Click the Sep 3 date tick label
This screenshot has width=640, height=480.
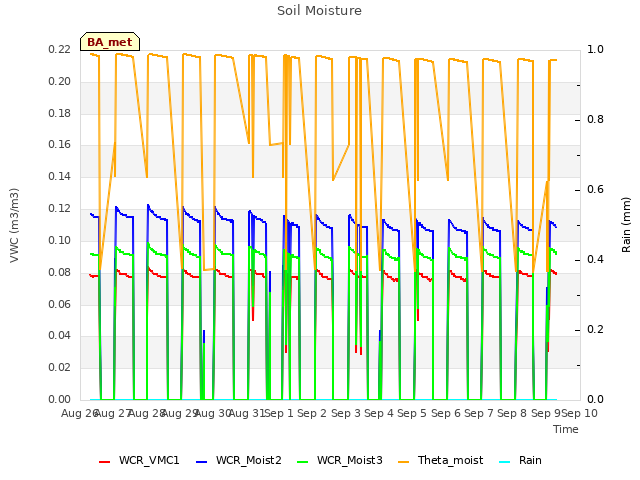tap(346, 413)
